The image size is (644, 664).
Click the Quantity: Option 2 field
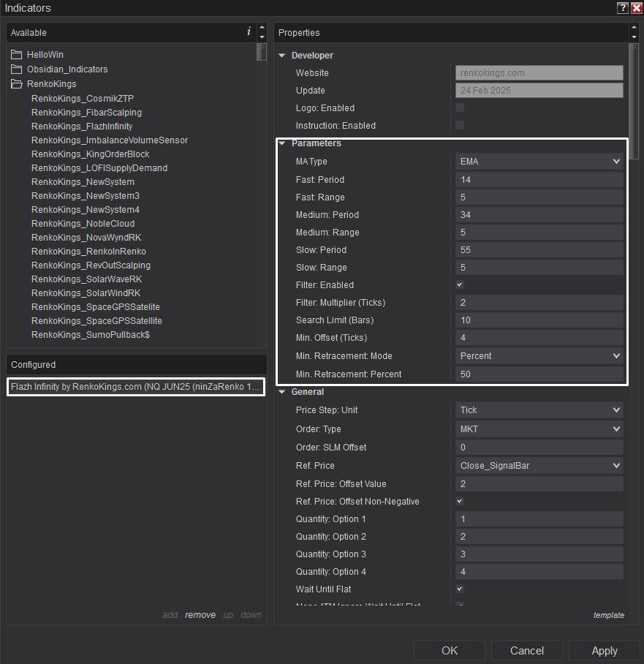click(539, 537)
